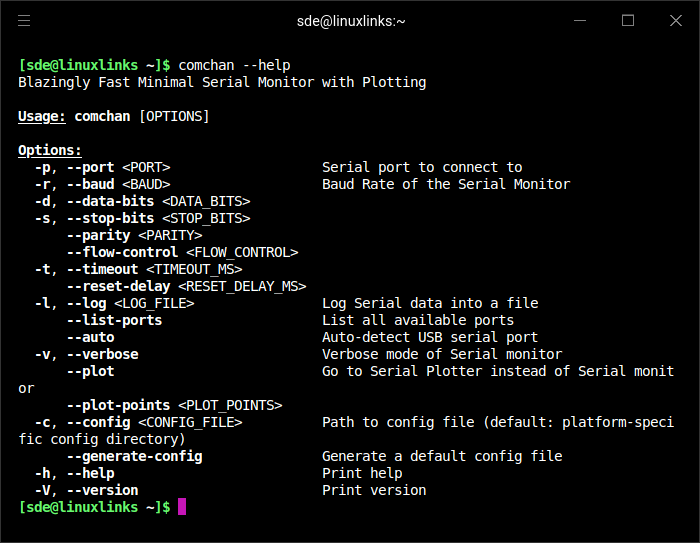Click the '--generate-config' option text
The image size is (700, 543).
[x=134, y=456]
